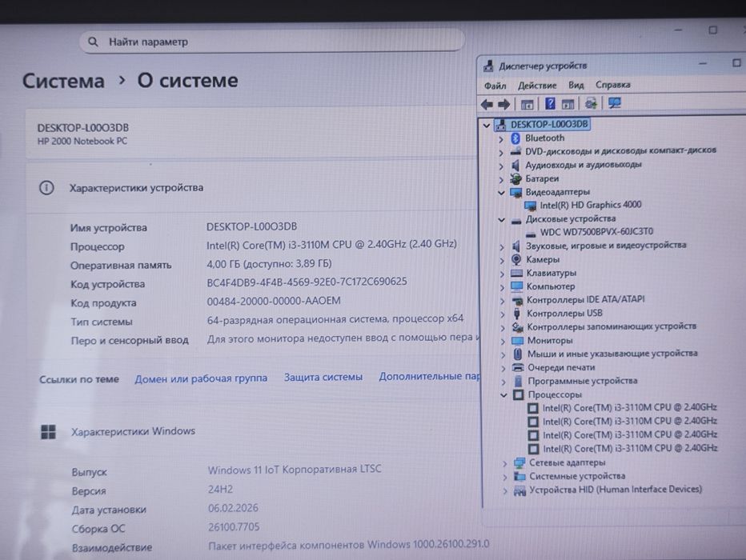Select the first Intel Core i3-3110M processor entry
Image resolution: width=746 pixels, height=560 pixels.
[x=629, y=407]
